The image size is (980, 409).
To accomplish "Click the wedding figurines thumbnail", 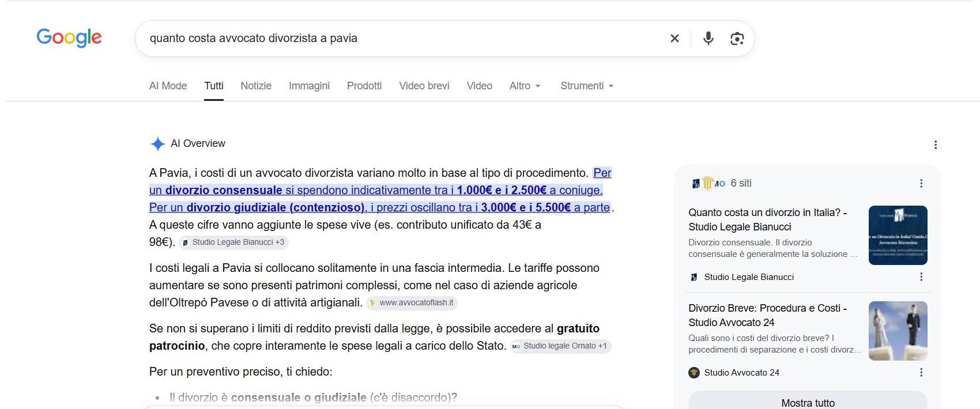I will coord(898,331).
